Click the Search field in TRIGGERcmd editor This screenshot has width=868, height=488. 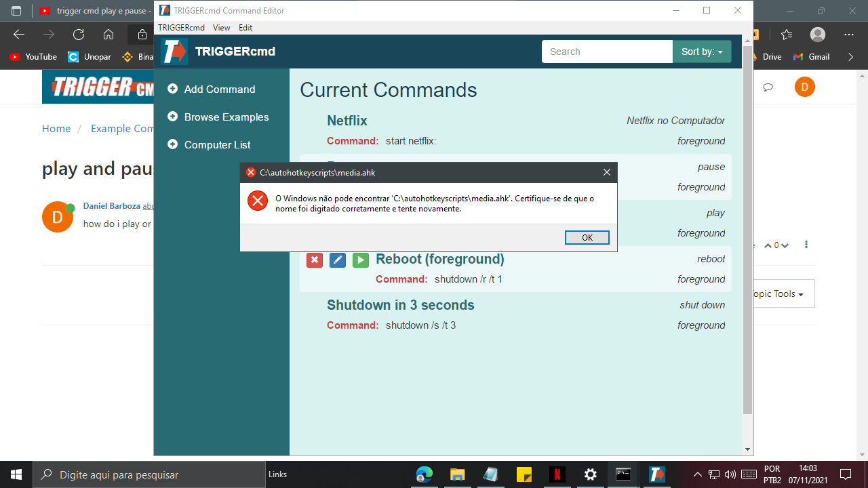[607, 52]
